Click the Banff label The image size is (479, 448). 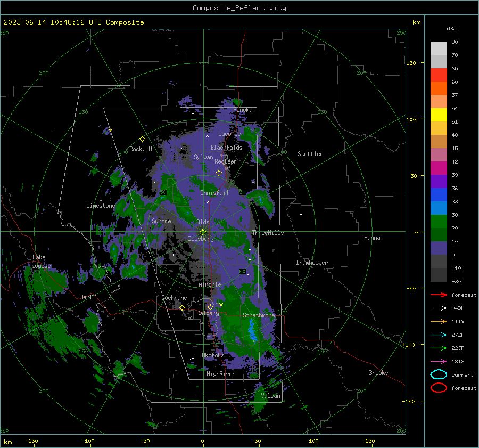(88, 297)
